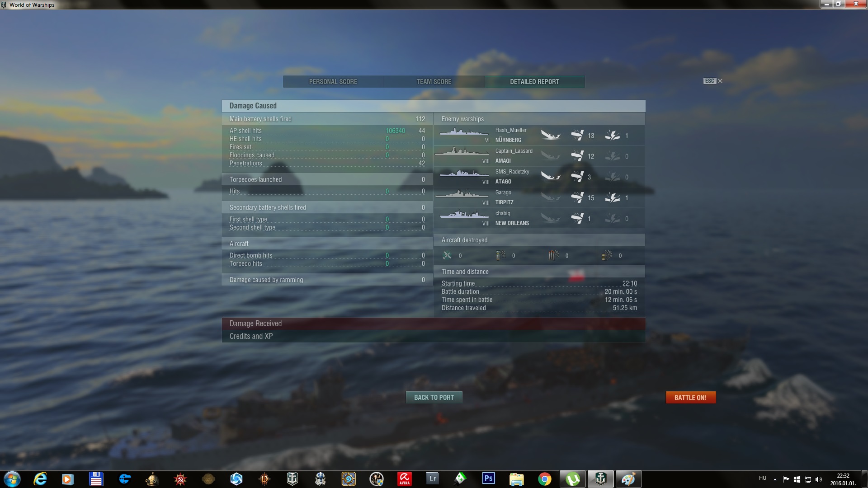Switch to the Personal Score tab
This screenshot has height=488, width=868.
[333, 82]
